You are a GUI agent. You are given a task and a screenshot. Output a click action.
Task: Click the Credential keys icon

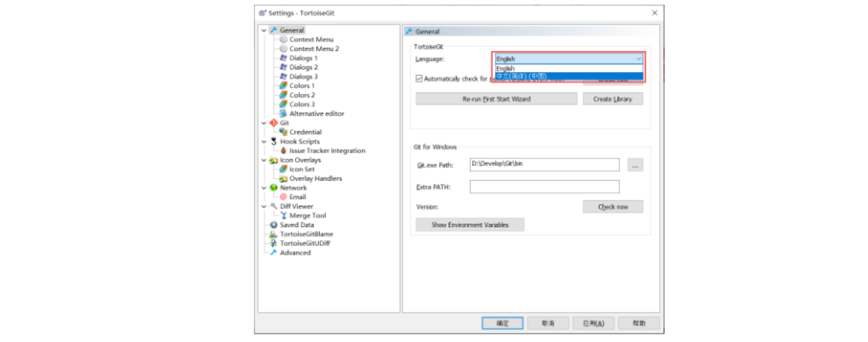[x=283, y=132]
